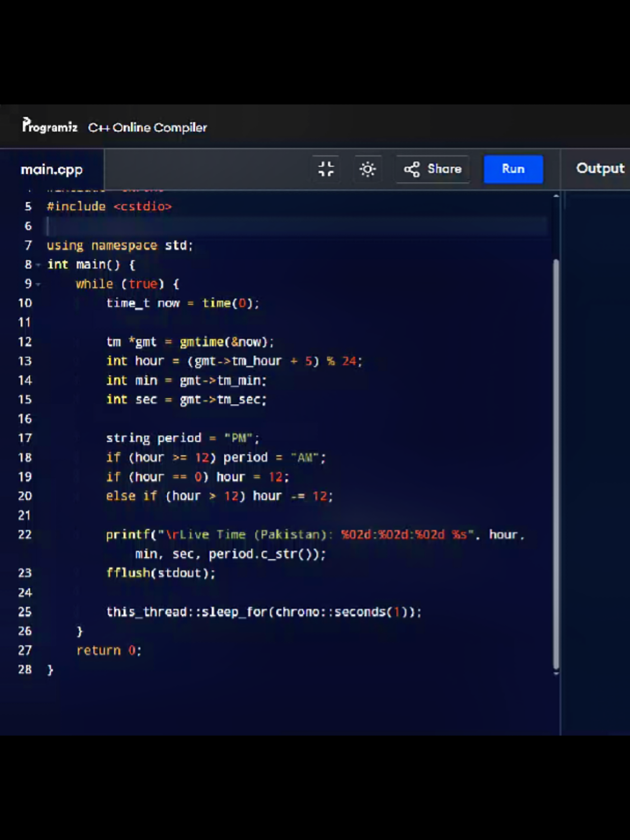
Task: Switch light/dark theme with sun icon
Action: tap(367, 169)
